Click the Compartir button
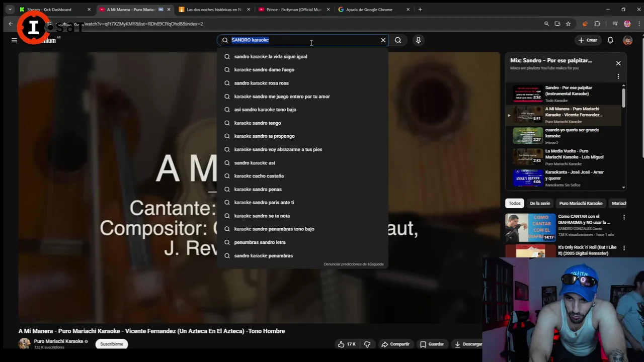Screen dimensions: 644x362 (x=395, y=344)
